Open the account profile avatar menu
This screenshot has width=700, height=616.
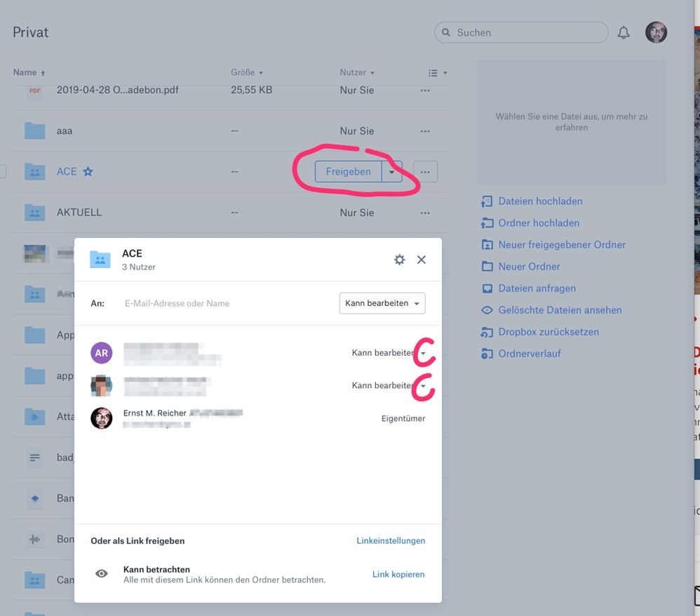tap(656, 32)
